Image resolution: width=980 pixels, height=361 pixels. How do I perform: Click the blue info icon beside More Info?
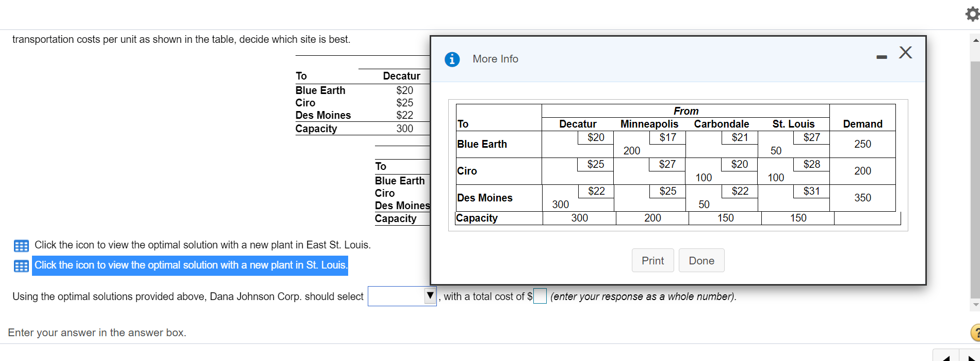(x=452, y=59)
